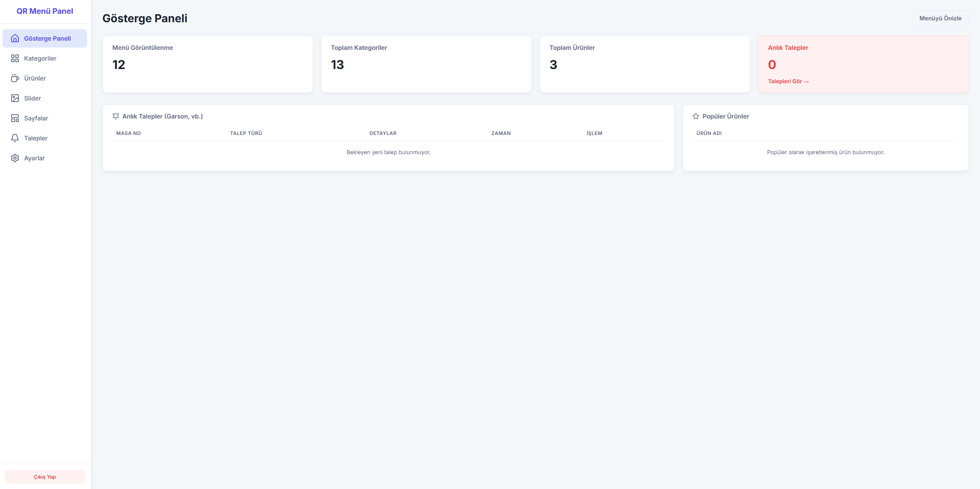The width and height of the screenshot is (980, 489).
Task: Click the ZAMAN column header
Action: (501, 133)
